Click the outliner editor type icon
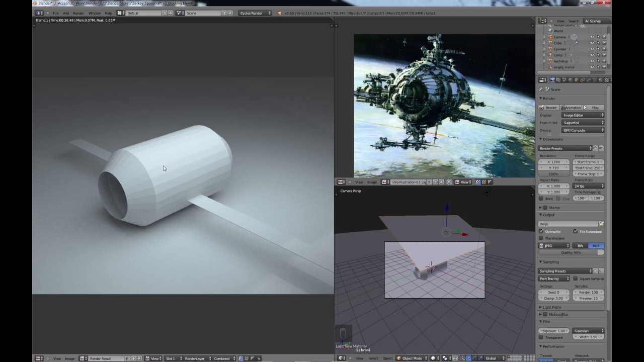The image size is (644, 362). 543,21
